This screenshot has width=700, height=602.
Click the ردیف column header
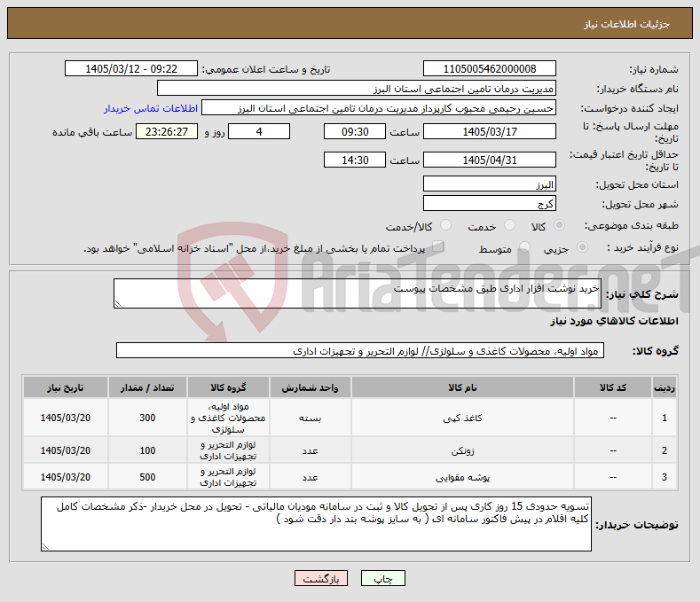[x=665, y=387]
